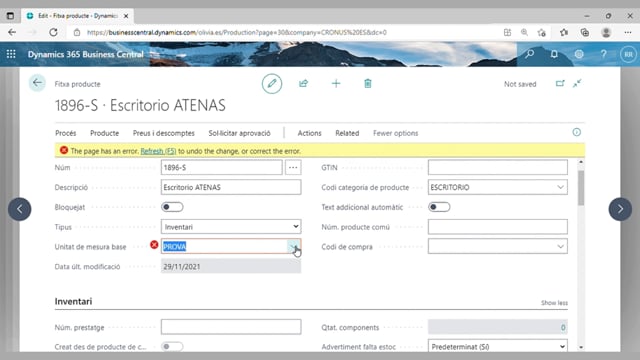Image resolution: width=640 pixels, height=360 pixels.
Task: Click the Núm. producte comú field
Action: coord(498,227)
